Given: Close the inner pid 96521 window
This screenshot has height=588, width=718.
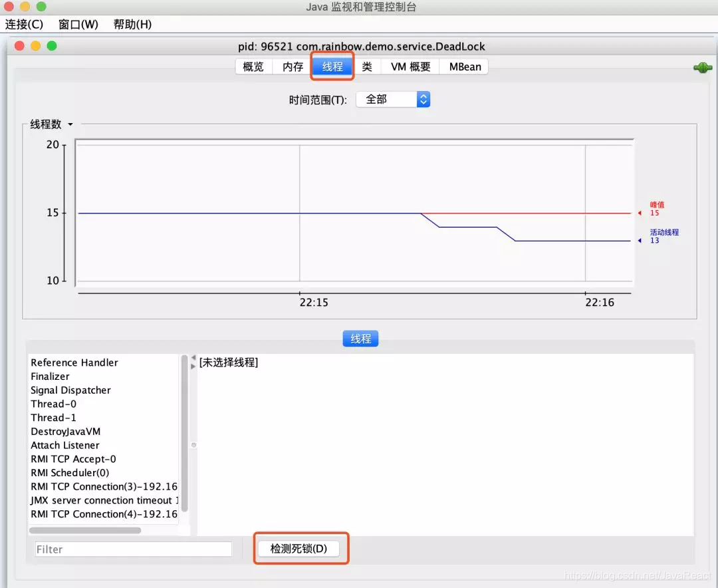Looking at the screenshot, I should pos(19,46).
